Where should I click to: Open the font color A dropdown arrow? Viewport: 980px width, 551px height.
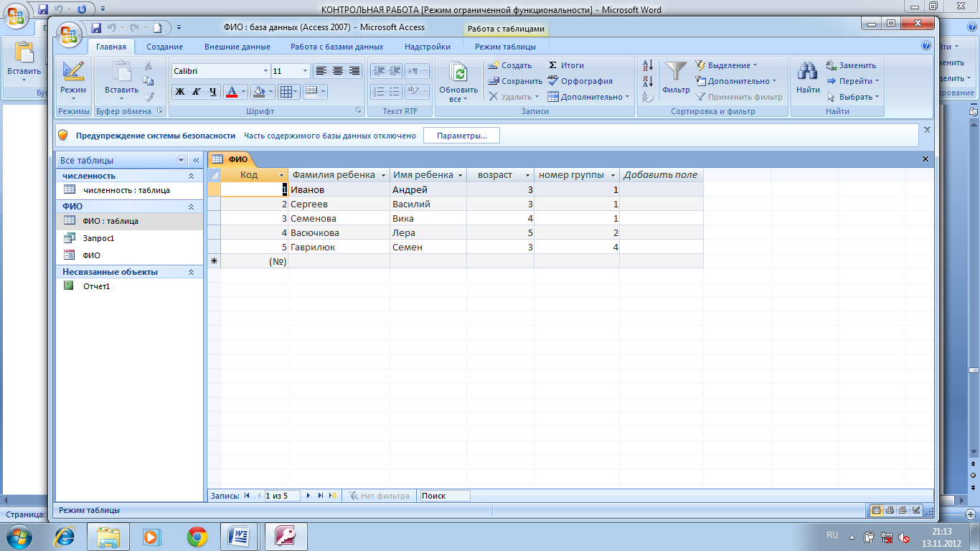(x=243, y=92)
